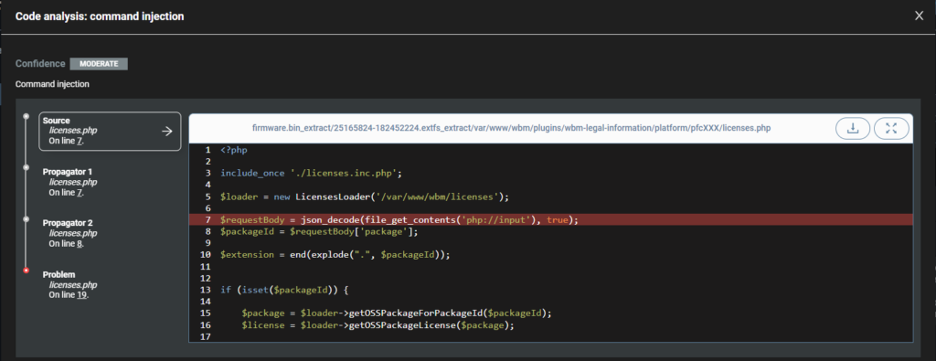
Task: Select the Source step arrow icon
Action: click(x=167, y=131)
